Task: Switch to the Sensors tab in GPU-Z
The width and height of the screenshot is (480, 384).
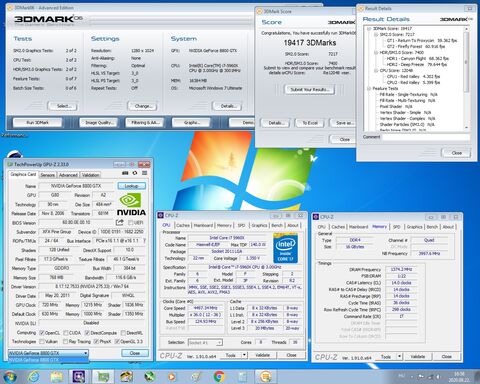Action: (x=47, y=175)
